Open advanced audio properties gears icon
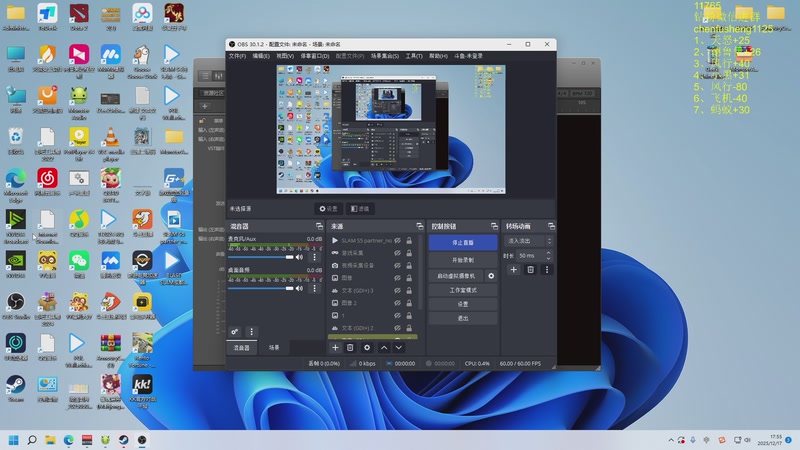 point(235,331)
